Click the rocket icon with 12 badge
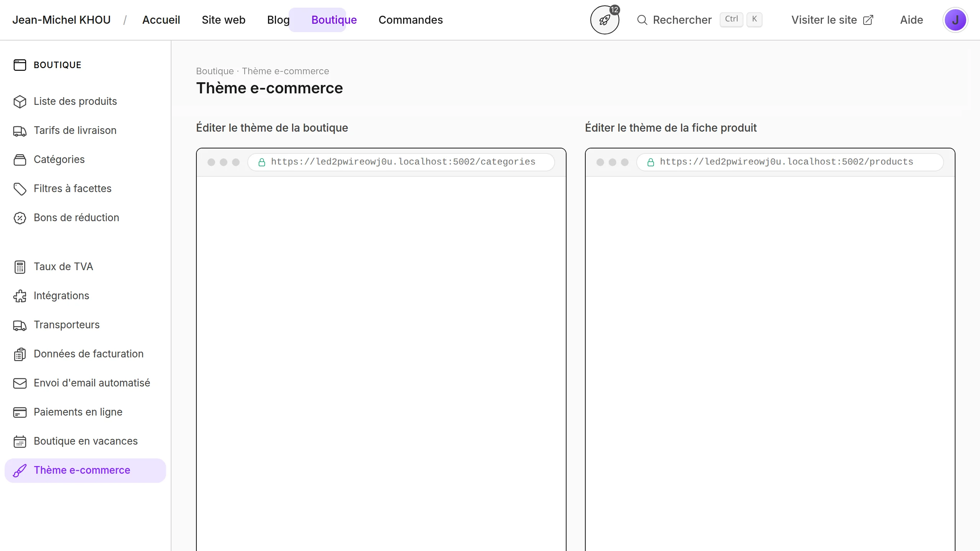Screen dimensions: 980x551 604,20
